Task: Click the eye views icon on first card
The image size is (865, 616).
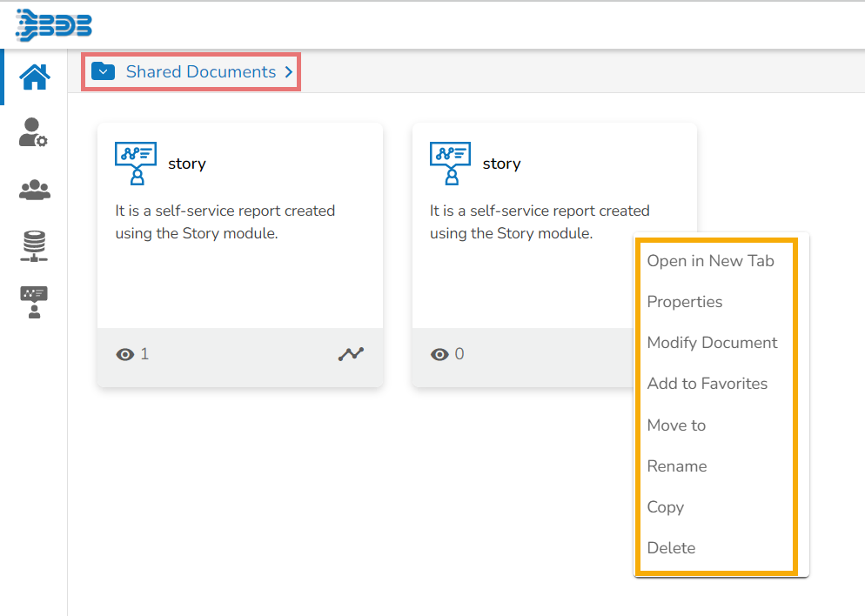Action: 125,354
